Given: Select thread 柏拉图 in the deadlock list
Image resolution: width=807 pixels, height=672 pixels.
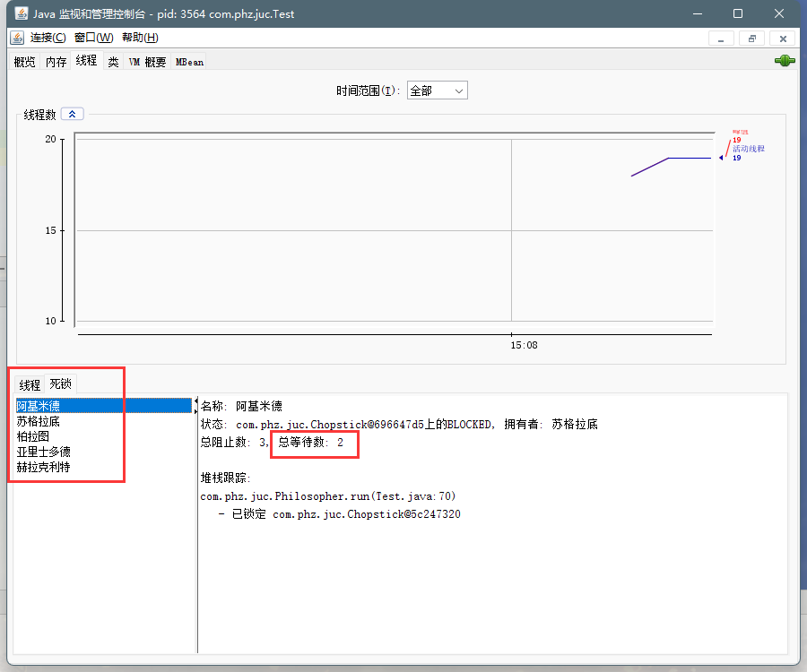Looking at the screenshot, I should [x=103, y=436].
